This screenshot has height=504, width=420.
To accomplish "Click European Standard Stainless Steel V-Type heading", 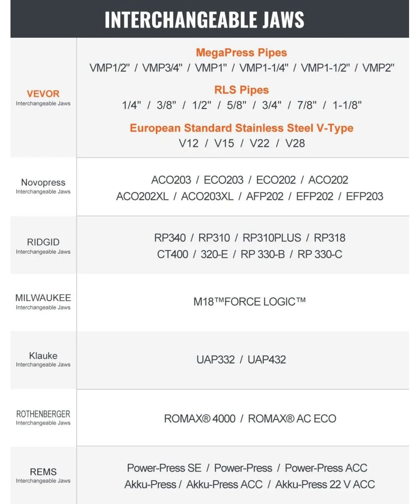I will [241, 128].
